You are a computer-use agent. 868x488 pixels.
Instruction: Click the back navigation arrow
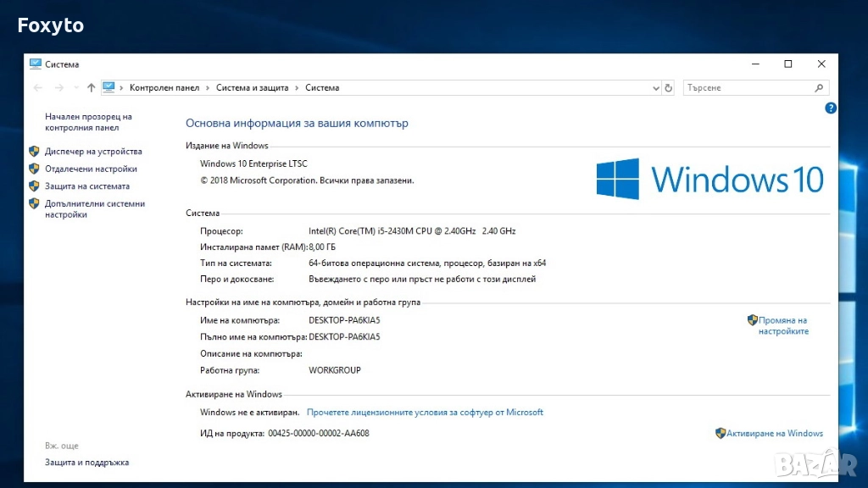[x=37, y=88]
